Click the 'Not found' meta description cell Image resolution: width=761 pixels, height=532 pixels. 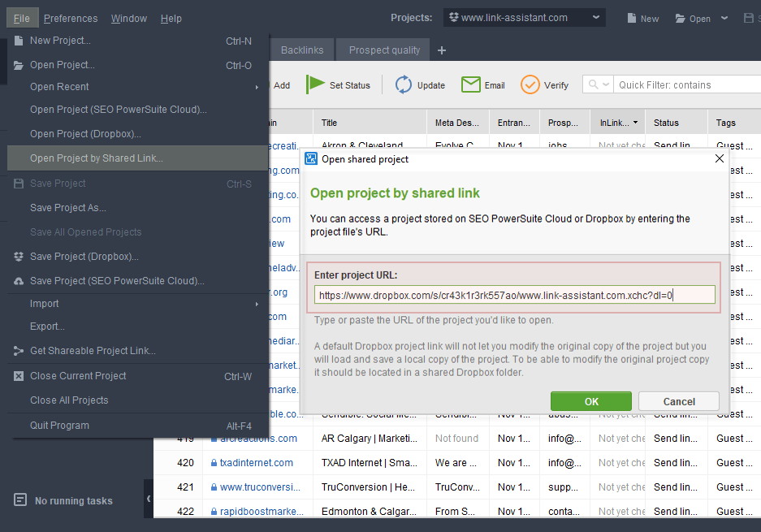pos(456,439)
